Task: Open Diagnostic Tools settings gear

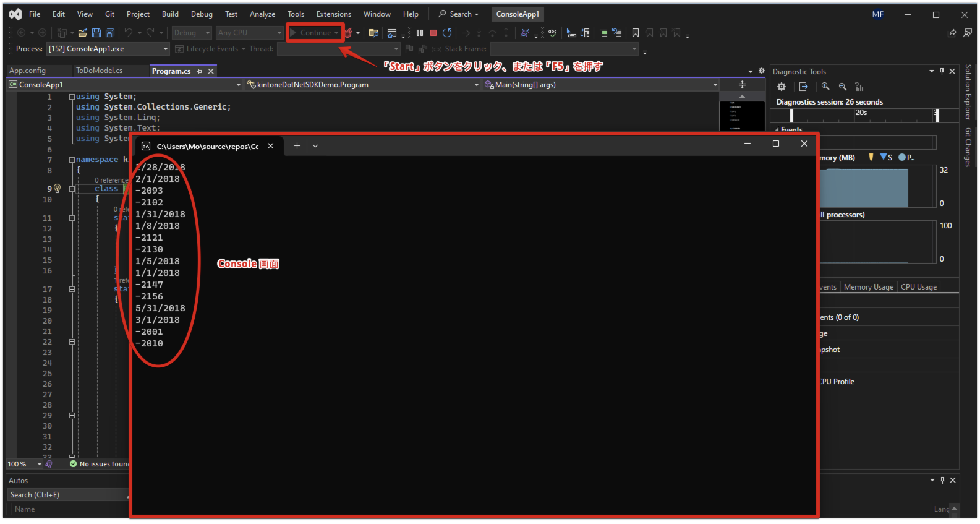Action: 782,87
